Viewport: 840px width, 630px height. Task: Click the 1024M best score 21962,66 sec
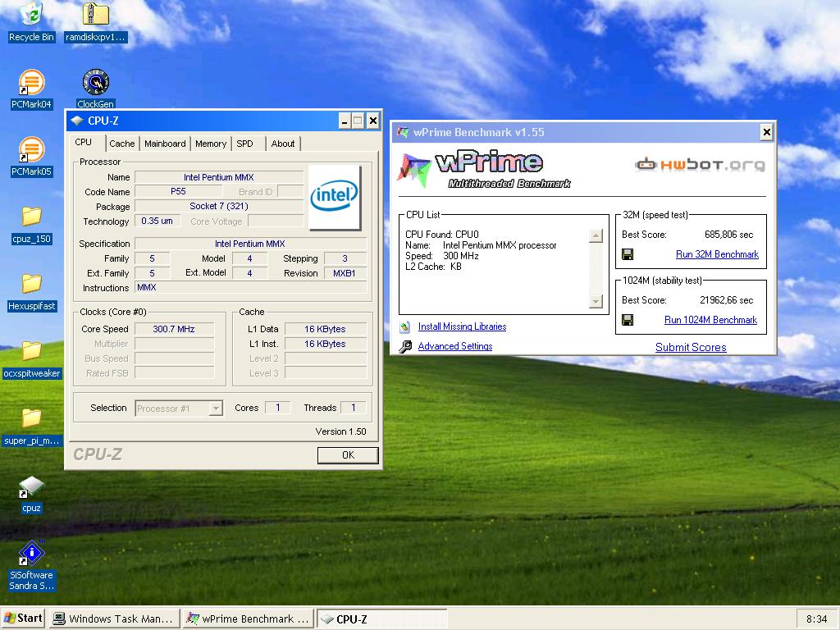(x=727, y=300)
